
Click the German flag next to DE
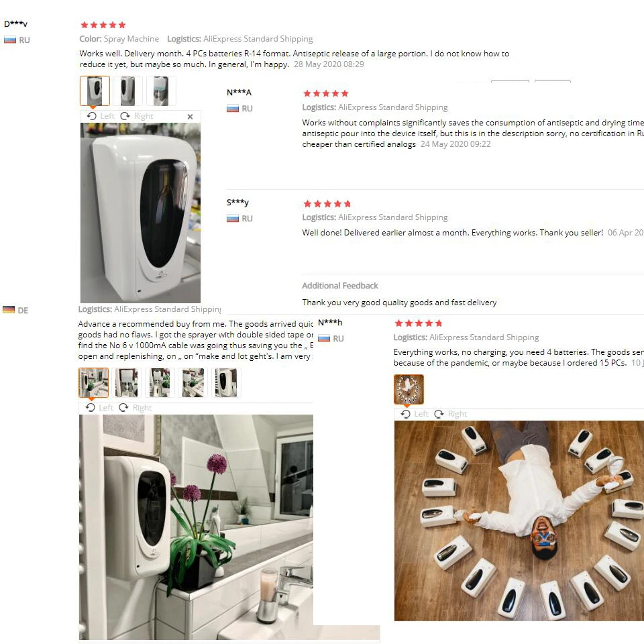pyautogui.click(x=9, y=310)
